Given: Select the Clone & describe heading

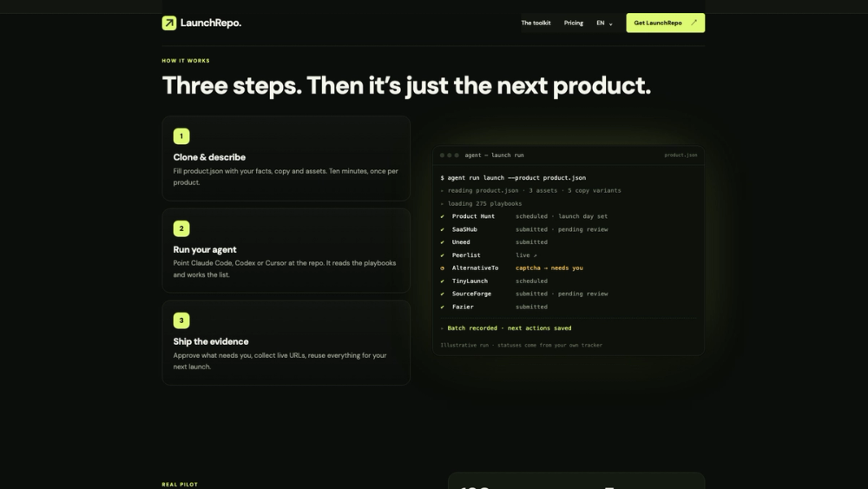Looking at the screenshot, I should click(x=208, y=157).
